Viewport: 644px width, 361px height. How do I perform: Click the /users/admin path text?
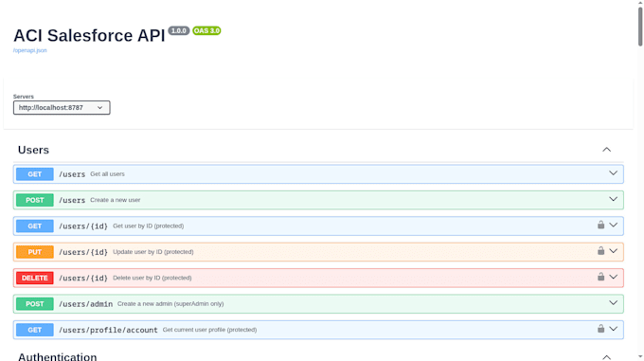click(x=86, y=304)
